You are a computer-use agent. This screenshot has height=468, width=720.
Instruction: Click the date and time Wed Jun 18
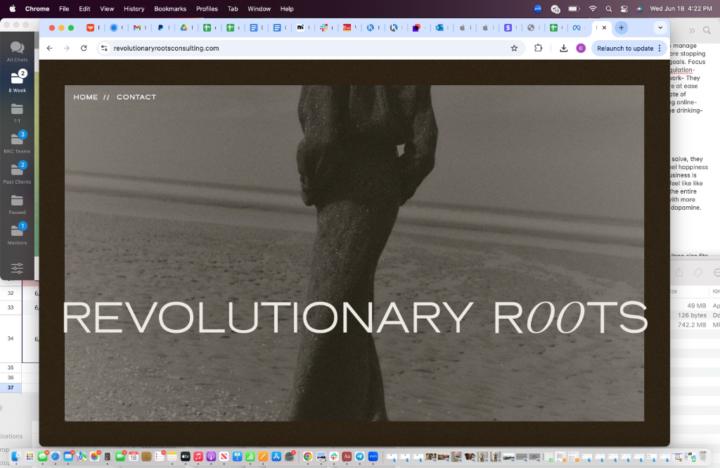tap(681, 9)
